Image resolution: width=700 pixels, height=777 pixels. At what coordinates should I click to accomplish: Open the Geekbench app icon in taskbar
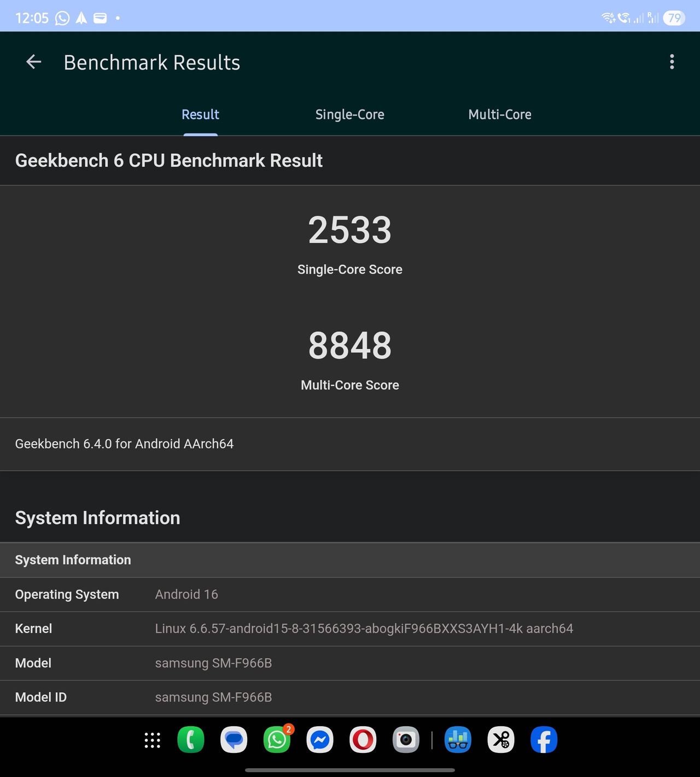[458, 740]
